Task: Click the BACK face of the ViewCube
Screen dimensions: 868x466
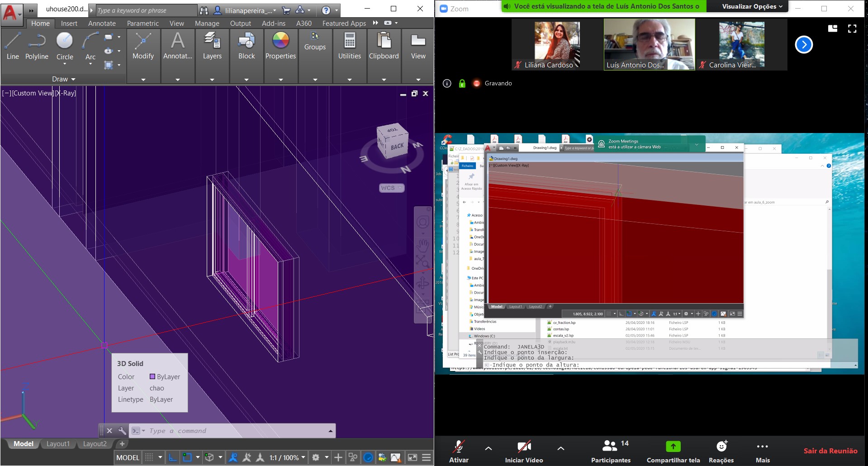Action: pos(397,147)
